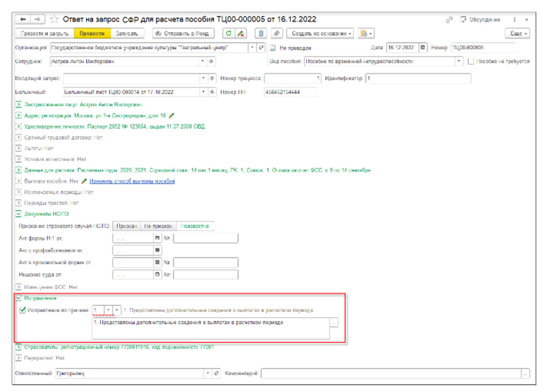The height and width of the screenshot is (392, 544).
Task: Expand the Перерасчет section
Action: (18, 358)
